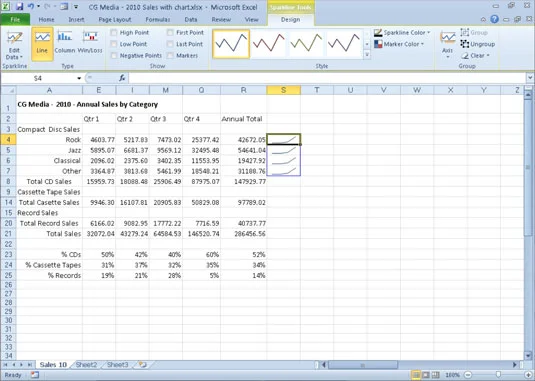Click the Save icon in quick access toolbar
Screen dimensions: 535x381
pyautogui.click(x=19, y=6)
